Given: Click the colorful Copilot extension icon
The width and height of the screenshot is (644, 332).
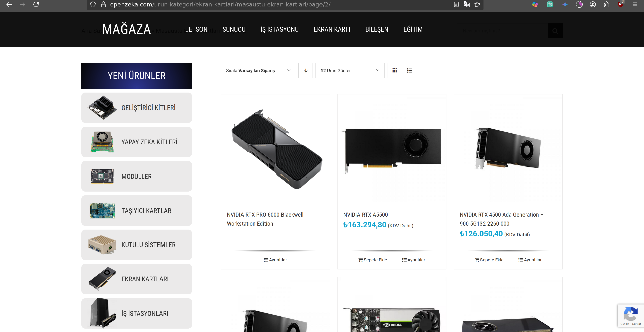Looking at the screenshot, I should pyautogui.click(x=535, y=4).
